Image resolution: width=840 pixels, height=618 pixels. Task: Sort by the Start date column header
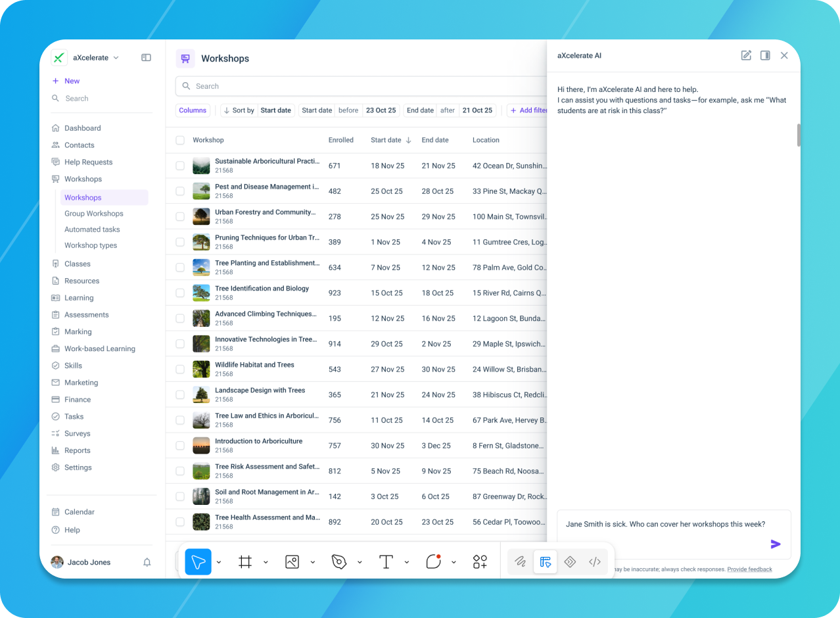pyautogui.click(x=390, y=140)
